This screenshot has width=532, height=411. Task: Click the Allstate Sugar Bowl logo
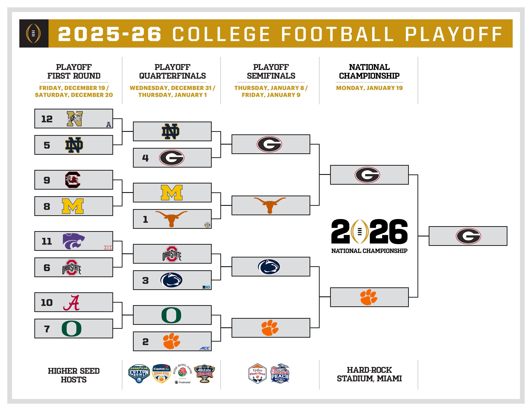(x=204, y=374)
